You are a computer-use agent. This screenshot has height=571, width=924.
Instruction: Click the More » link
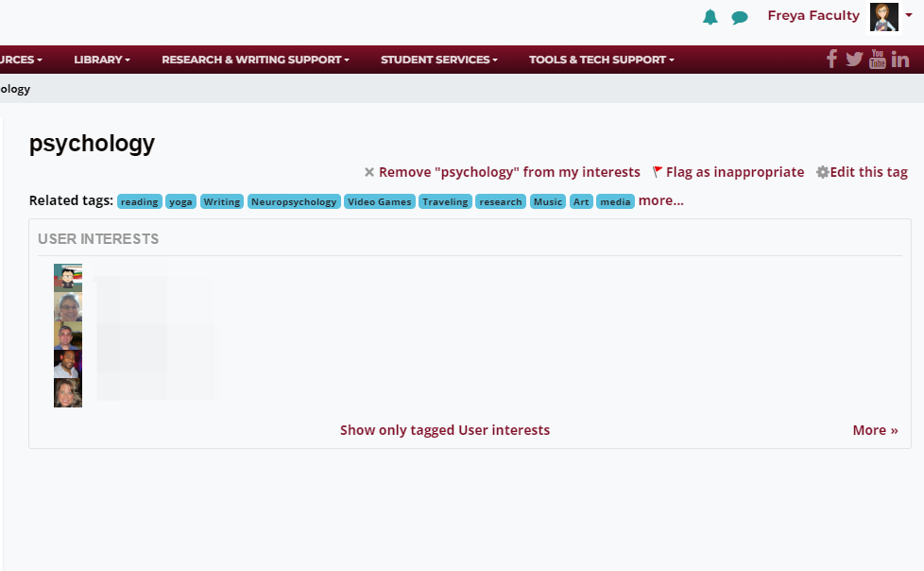click(x=875, y=430)
